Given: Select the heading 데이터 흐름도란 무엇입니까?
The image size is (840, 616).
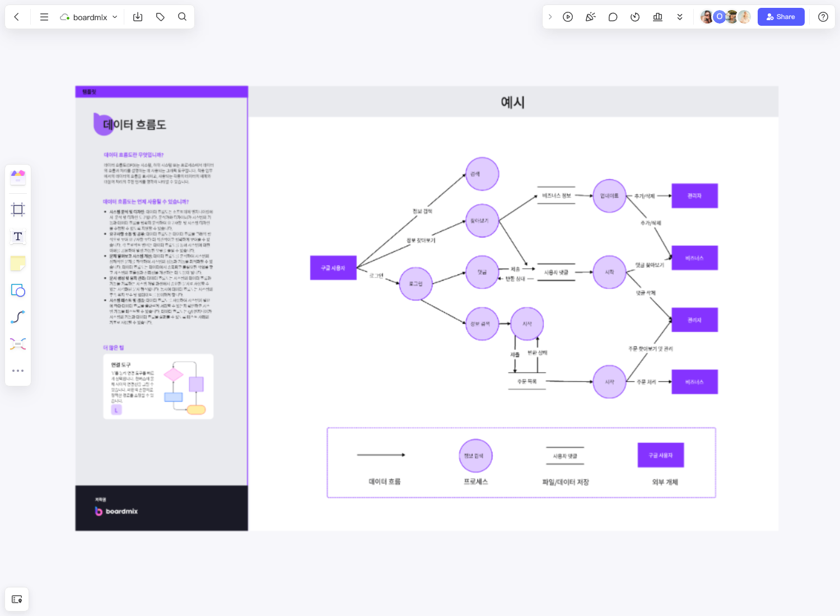Looking at the screenshot, I should click(133, 155).
